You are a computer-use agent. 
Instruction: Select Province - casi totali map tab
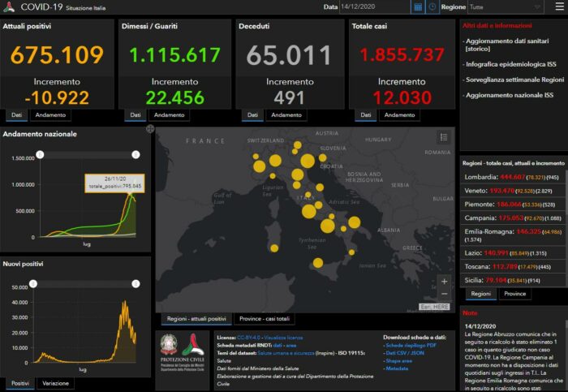pos(265,318)
